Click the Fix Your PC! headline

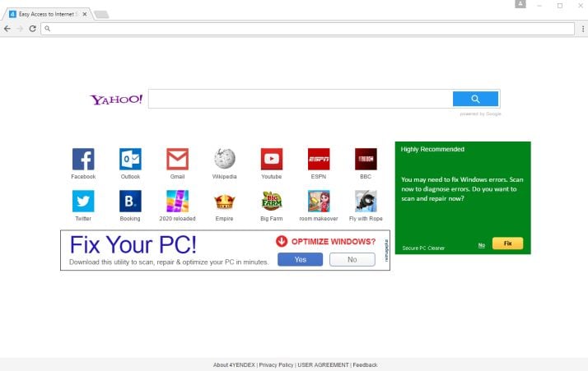133,244
